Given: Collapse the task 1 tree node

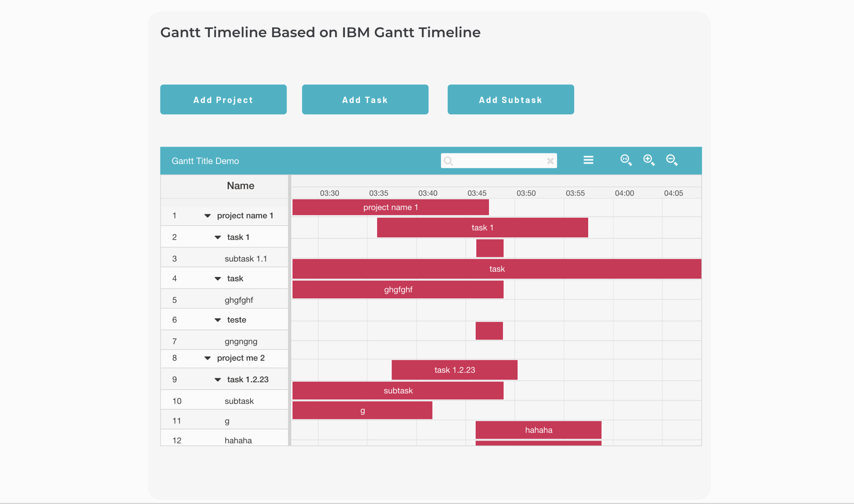Looking at the screenshot, I should coord(218,237).
